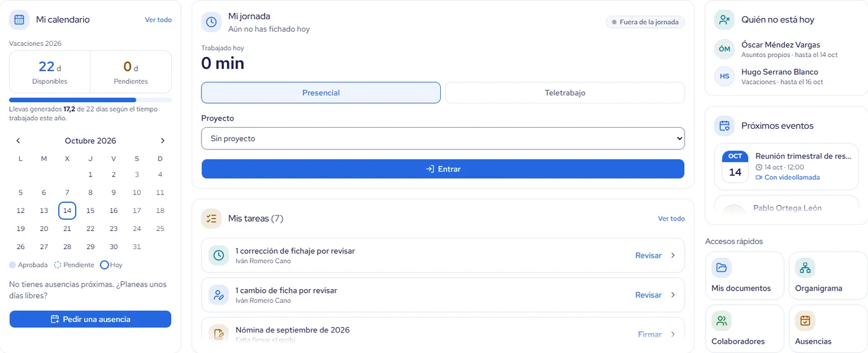This screenshot has height=353, width=868.
Task: Click the Próximos eventos calendar icon
Action: coord(724,126)
